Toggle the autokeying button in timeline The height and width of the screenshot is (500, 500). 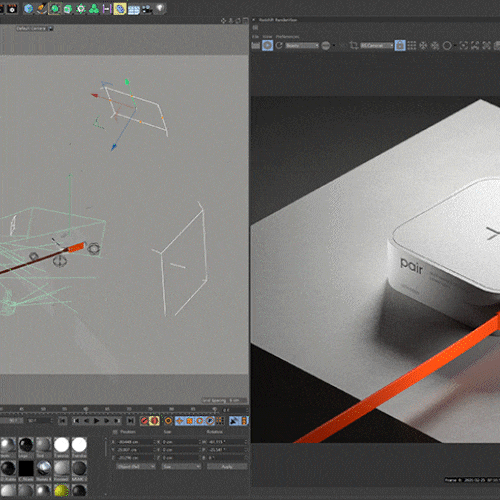tap(154, 421)
